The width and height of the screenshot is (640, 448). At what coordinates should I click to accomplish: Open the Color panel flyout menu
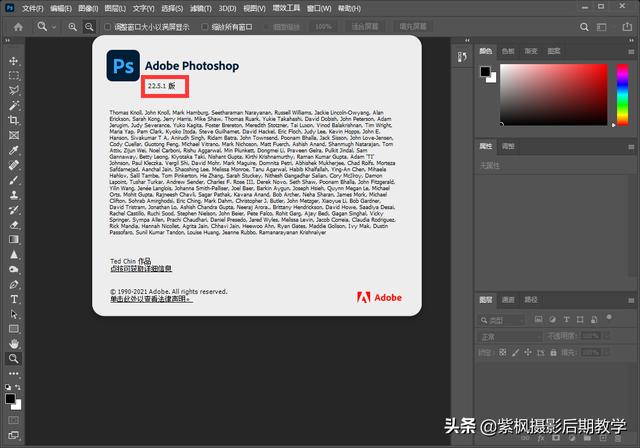(x=631, y=52)
